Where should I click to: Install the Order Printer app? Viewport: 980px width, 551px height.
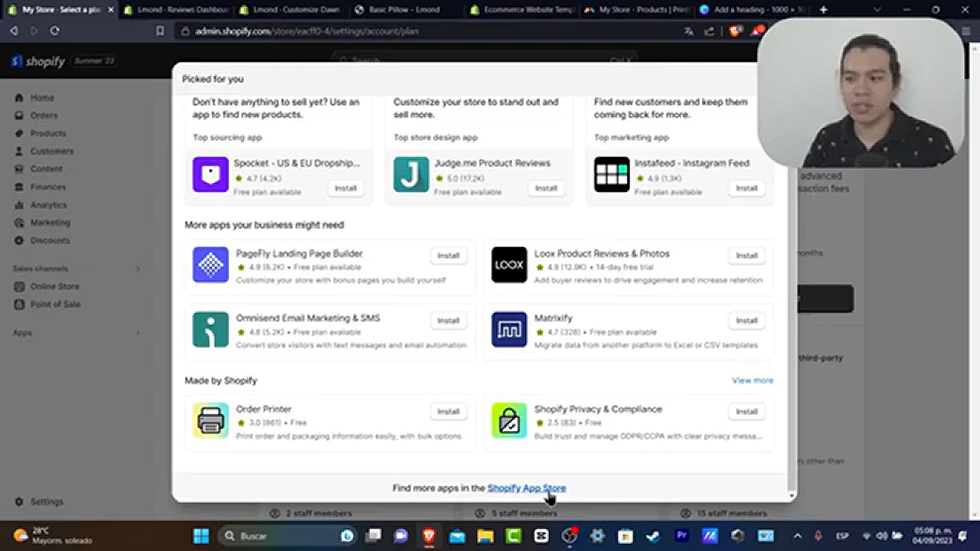(x=449, y=412)
